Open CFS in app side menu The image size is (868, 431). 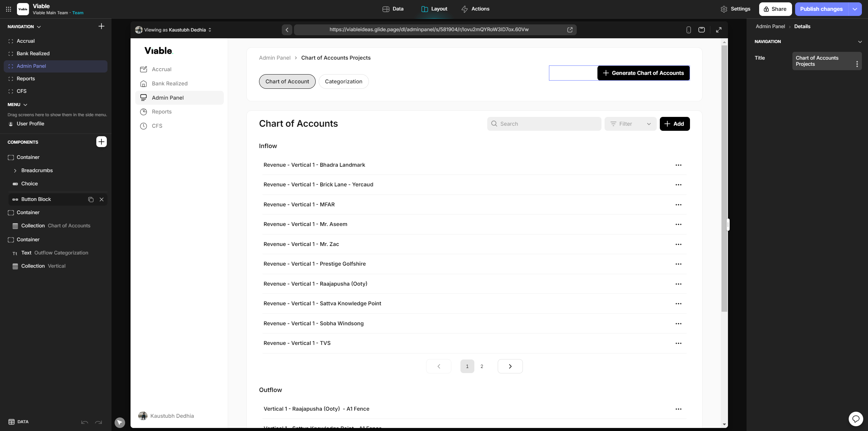coord(179,126)
